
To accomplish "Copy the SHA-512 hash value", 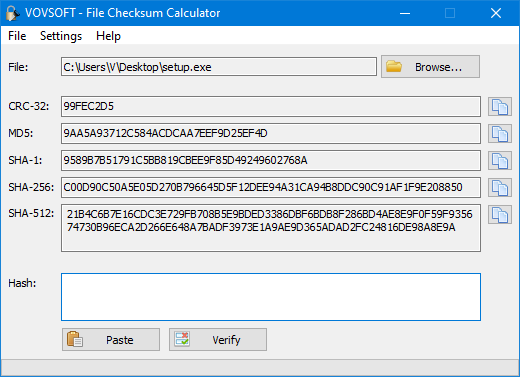I will click(500, 215).
